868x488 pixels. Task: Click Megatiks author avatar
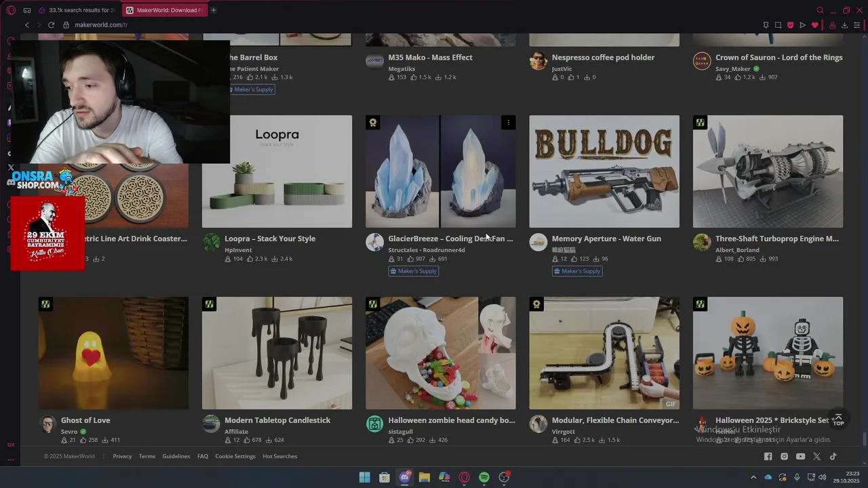coord(375,61)
